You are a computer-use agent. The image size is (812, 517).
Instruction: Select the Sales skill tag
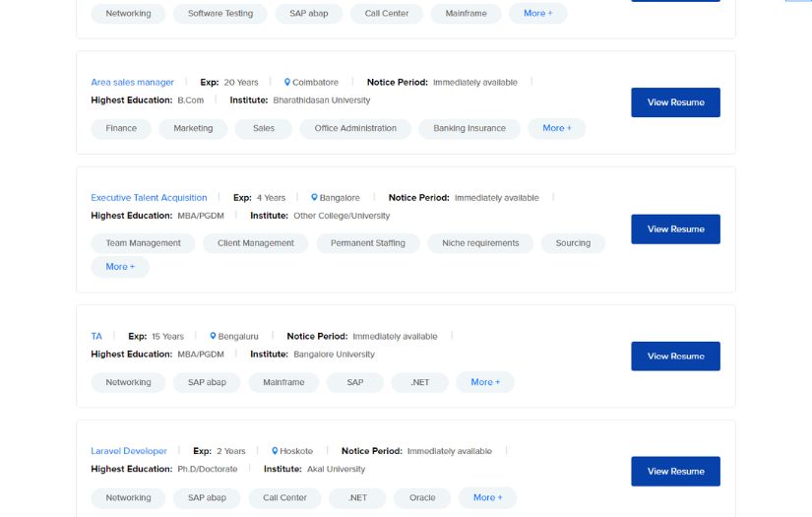[x=263, y=128]
